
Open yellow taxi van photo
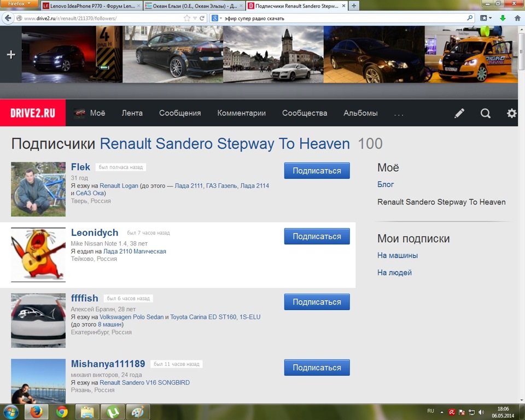(x=471, y=54)
